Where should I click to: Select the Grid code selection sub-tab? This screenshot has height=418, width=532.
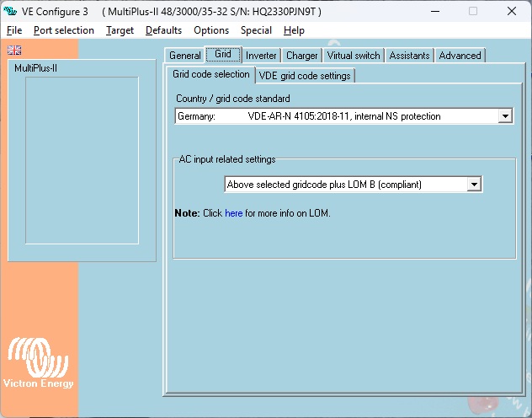(210, 74)
